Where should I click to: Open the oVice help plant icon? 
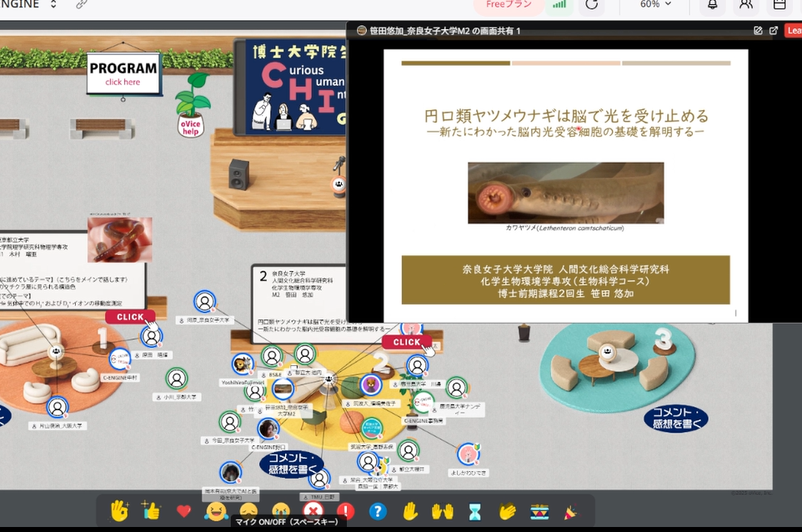click(191, 105)
